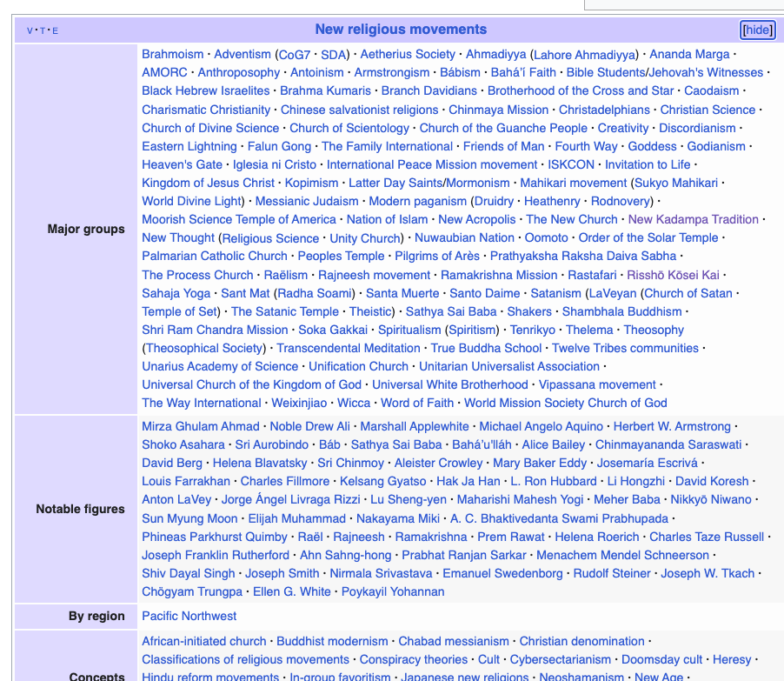Open the L. Ron Hubbard link

[x=553, y=481]
